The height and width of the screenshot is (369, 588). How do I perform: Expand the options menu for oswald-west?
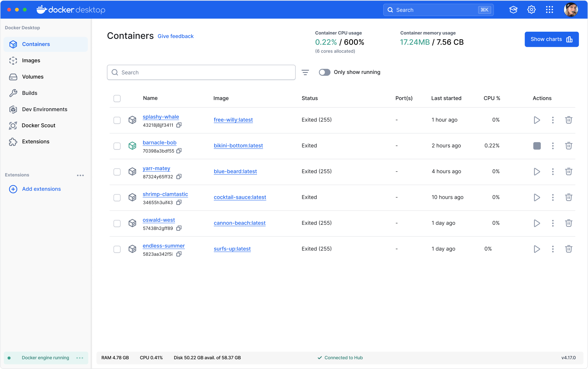[553, 223]
